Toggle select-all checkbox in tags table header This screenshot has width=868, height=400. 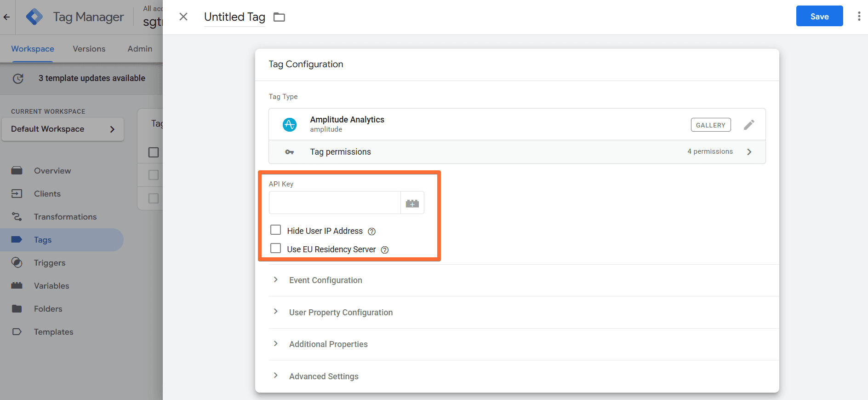tap(154, 152)
